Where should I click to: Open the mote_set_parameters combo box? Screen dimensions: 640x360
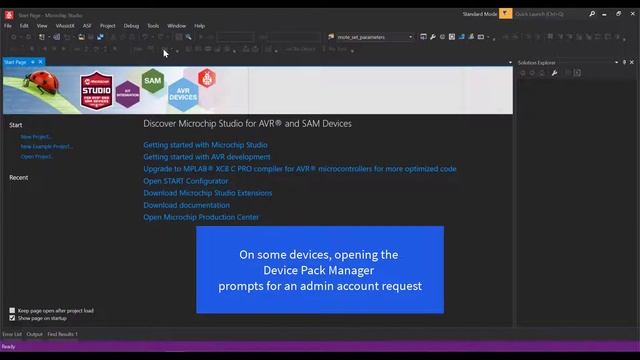(x=374, y=37)
